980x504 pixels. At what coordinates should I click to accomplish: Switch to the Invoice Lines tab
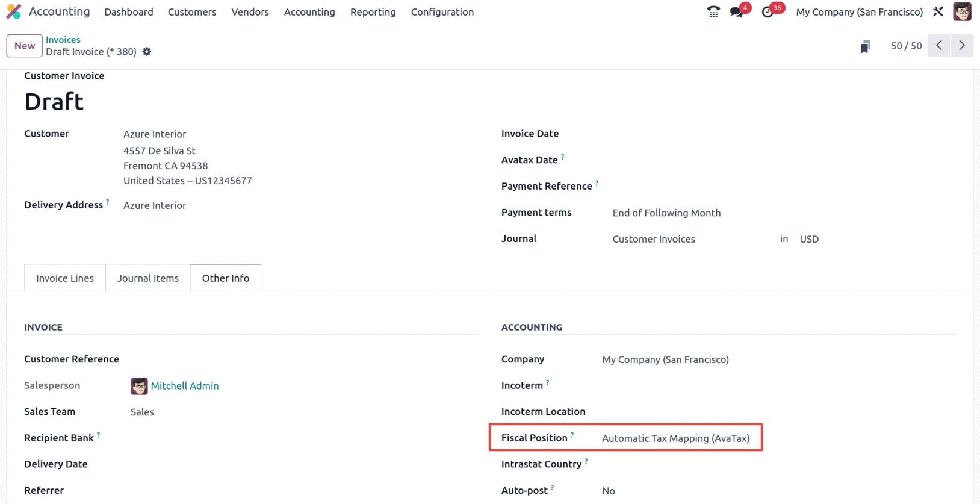[x=65, y=278]
